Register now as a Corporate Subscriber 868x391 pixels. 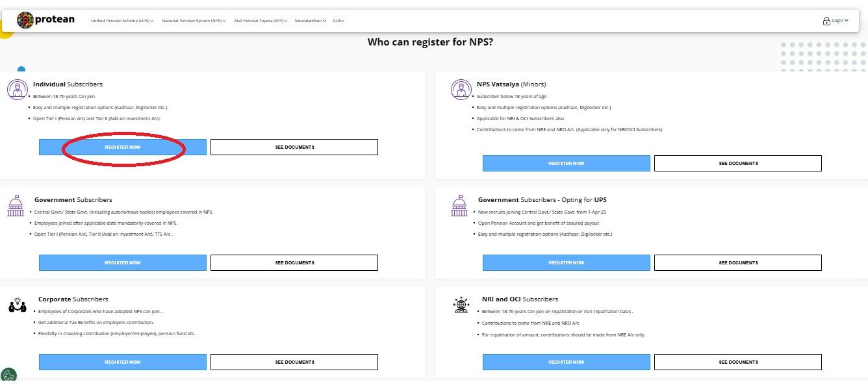[123, 362]
